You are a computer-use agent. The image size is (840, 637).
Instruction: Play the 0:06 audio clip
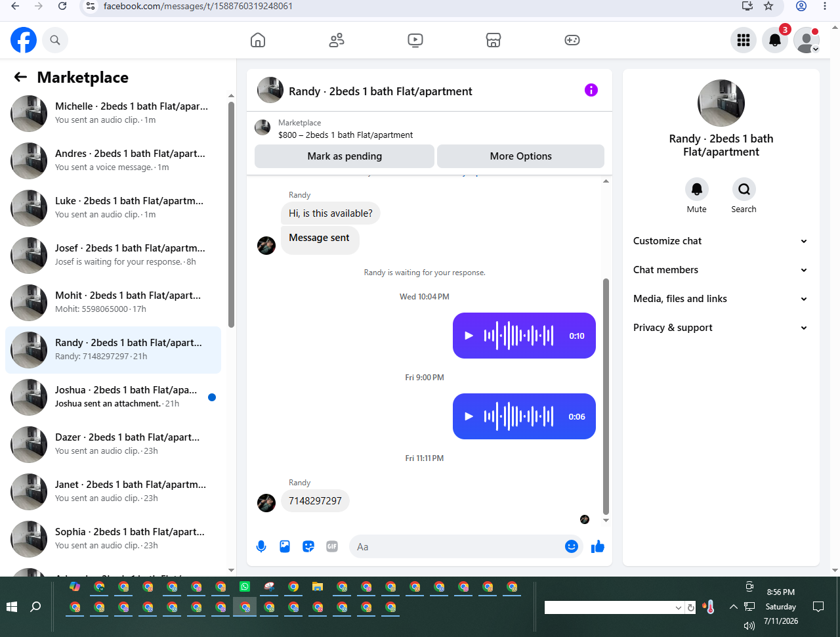(469, 416)
